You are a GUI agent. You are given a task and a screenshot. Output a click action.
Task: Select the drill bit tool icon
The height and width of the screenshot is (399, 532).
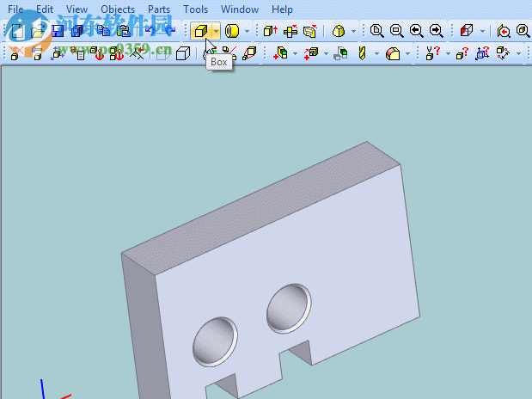click(363, 53)
